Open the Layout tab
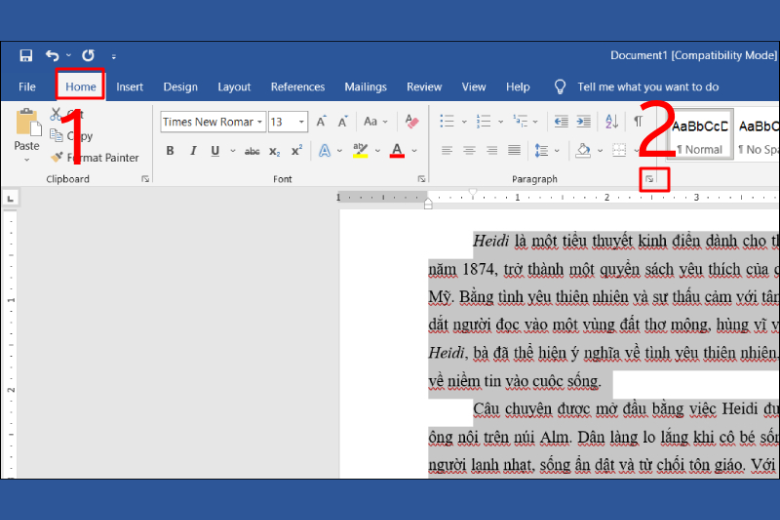 coord(234,87)
